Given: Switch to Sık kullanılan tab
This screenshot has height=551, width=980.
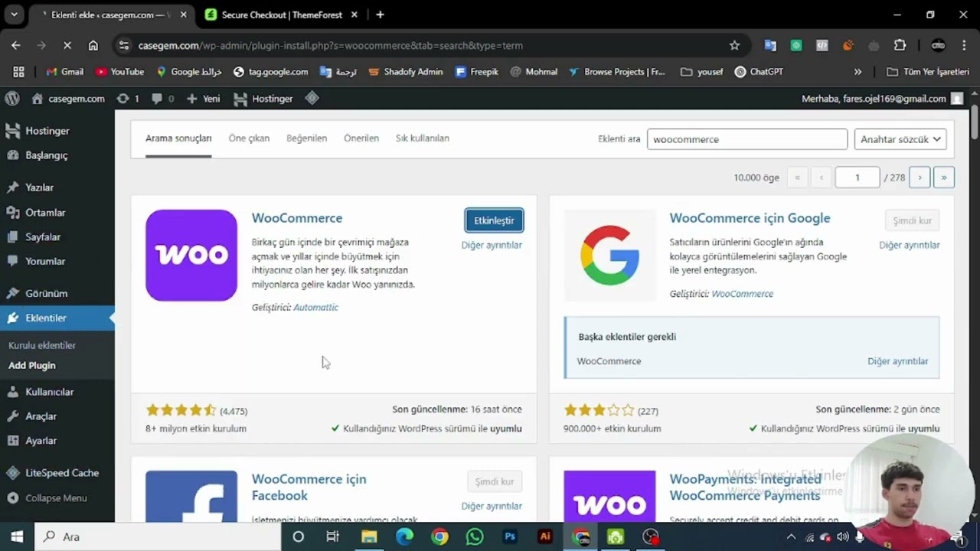Looking at the screenshot, I should [423, 139].
